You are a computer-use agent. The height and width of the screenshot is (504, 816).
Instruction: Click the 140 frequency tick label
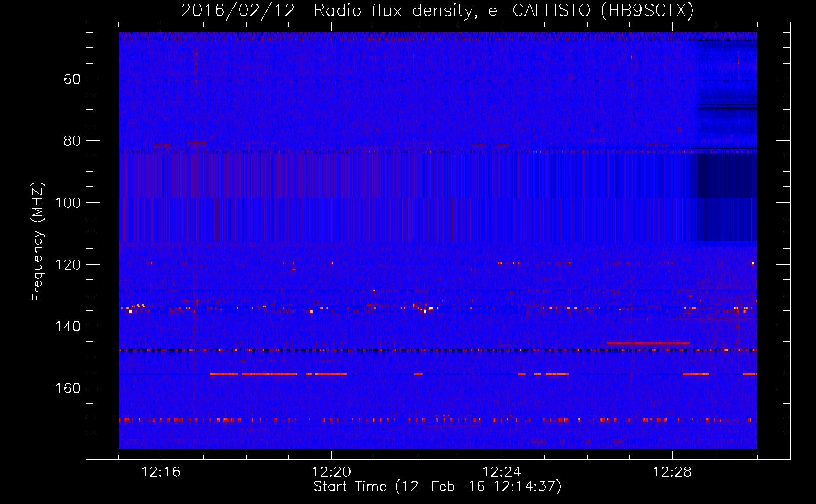[x=68, y=326]
